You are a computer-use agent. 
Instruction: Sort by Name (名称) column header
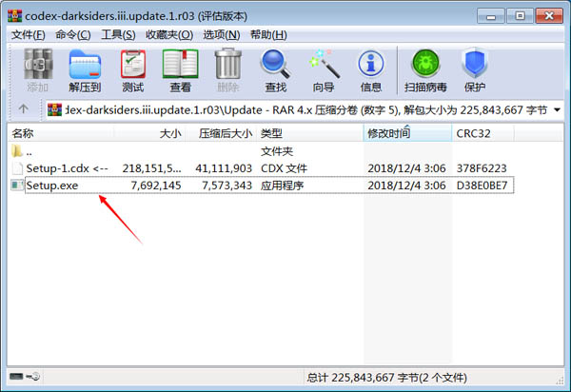coord(61,133)
